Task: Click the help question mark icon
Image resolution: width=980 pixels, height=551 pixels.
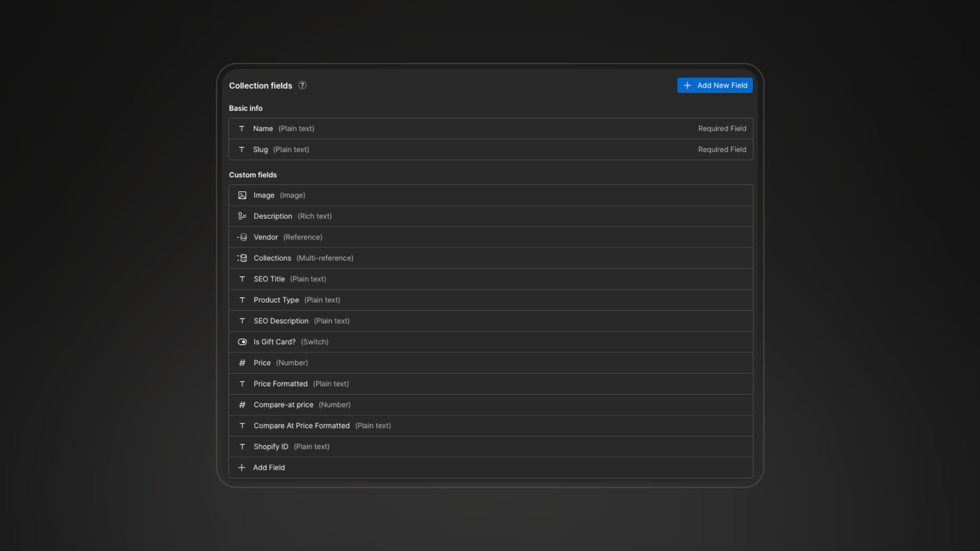Action: 302,85
